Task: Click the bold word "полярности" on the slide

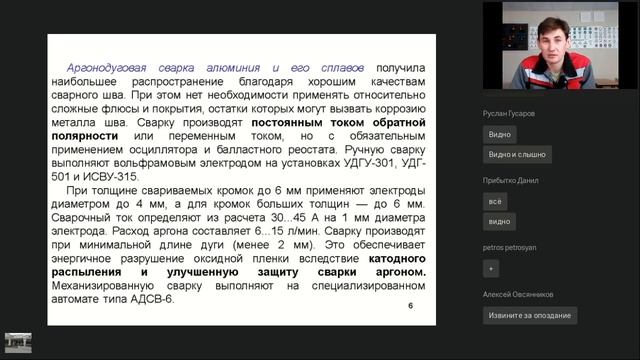Action: (x=85, y=136)
